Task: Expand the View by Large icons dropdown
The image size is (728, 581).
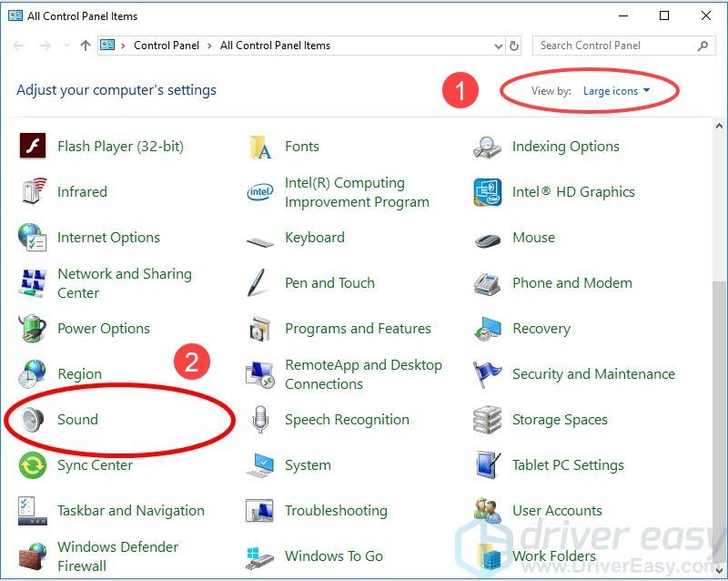Action: [x=617, y=91]
